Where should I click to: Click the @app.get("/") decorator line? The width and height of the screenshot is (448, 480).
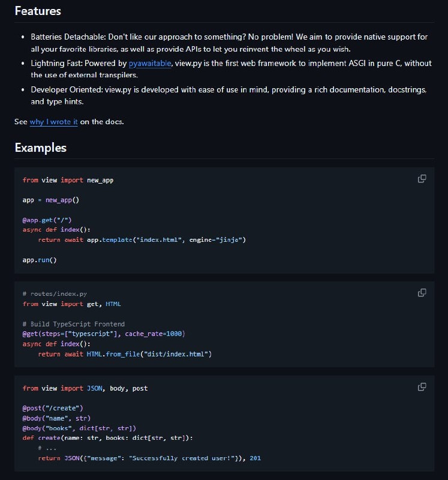click(47, 220)
